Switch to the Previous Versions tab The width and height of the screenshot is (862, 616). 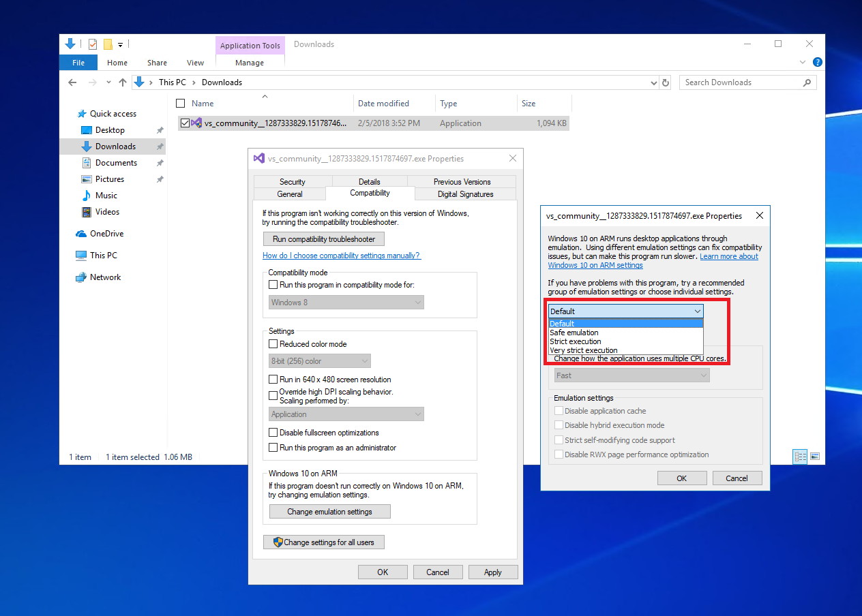click(462, 182)
